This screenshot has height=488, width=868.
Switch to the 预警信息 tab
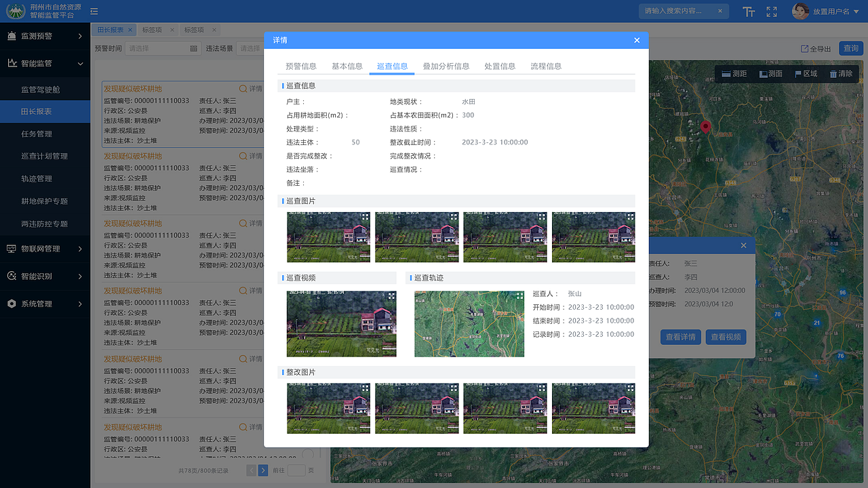301,66
